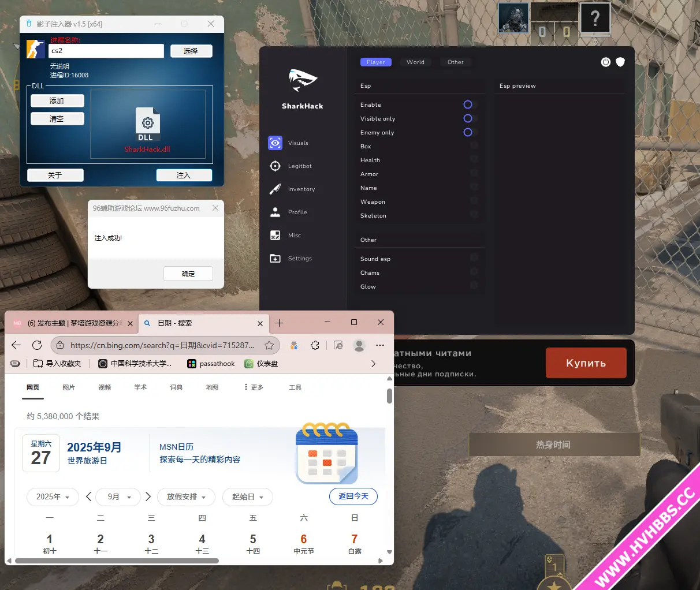Select the Profile icon in SharkHack
Screen dimensions: 700x590
pos(275,212)
